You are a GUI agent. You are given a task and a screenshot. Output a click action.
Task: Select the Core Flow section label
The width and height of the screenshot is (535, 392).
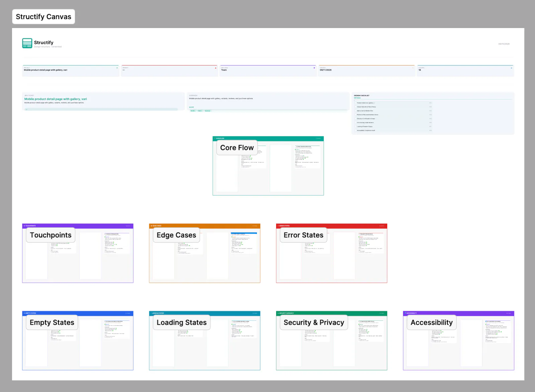(237, 148)
